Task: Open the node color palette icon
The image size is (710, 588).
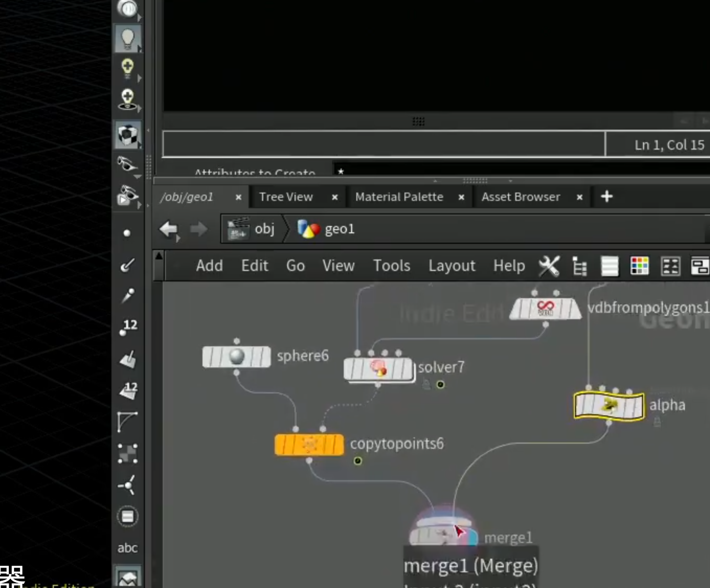Action: coord(639,266)
